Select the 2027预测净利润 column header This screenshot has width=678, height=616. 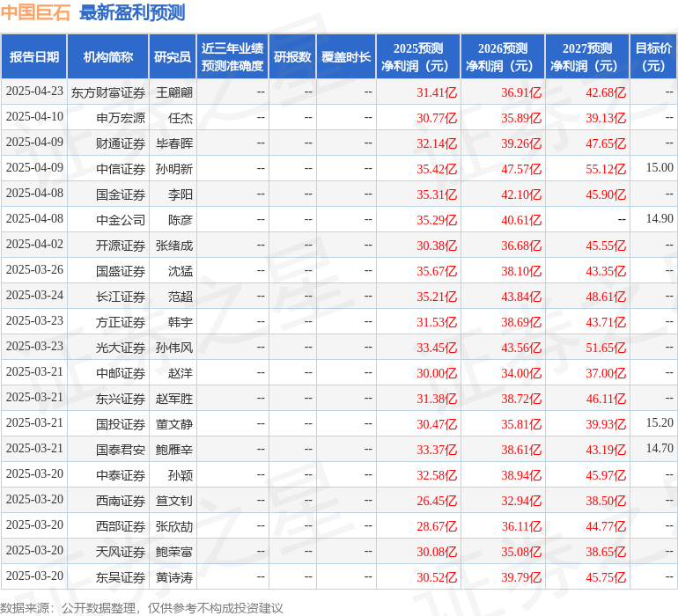coord(587,57)
